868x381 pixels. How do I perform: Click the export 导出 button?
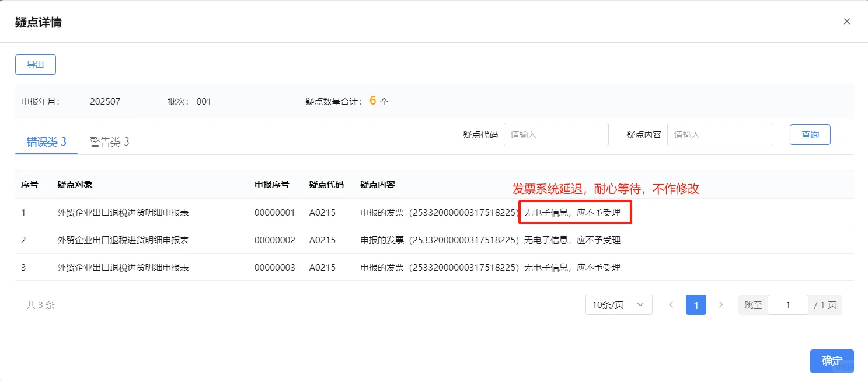point(35,64)
